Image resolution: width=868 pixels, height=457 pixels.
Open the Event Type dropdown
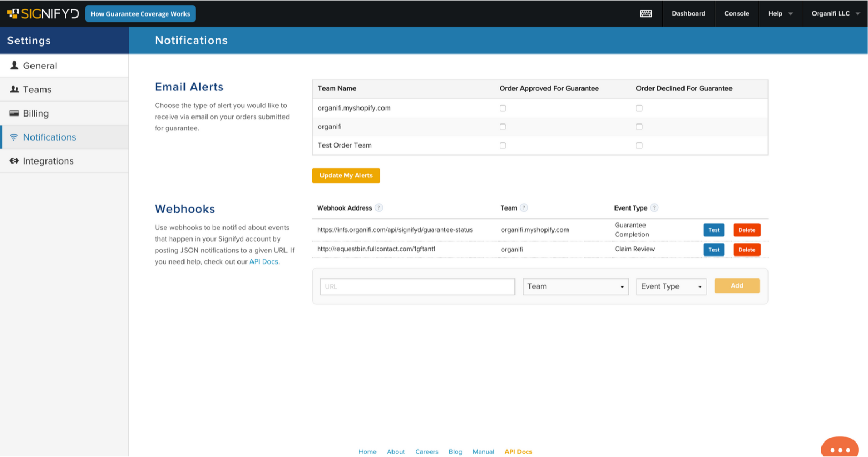pos(671,286)
